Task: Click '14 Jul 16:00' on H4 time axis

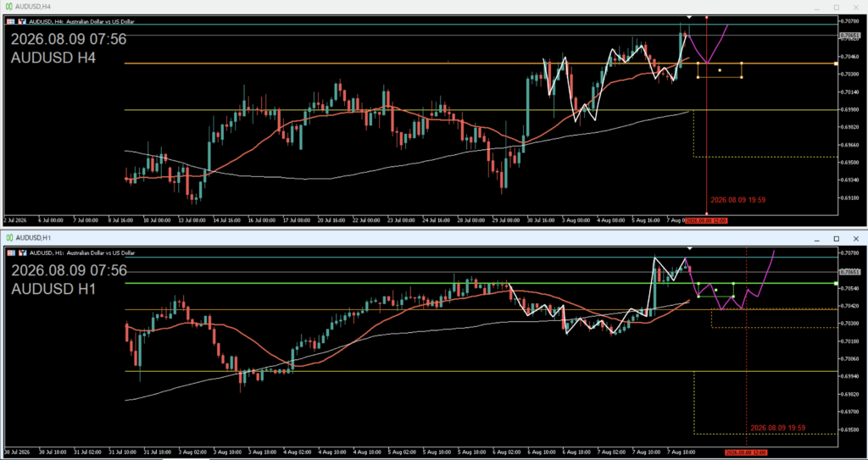Action: point(225,220)
